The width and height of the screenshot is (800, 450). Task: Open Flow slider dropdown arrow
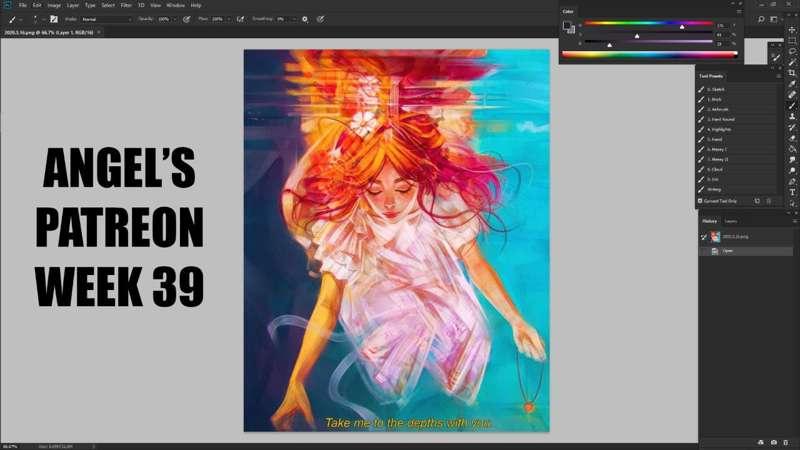point(229,19)
